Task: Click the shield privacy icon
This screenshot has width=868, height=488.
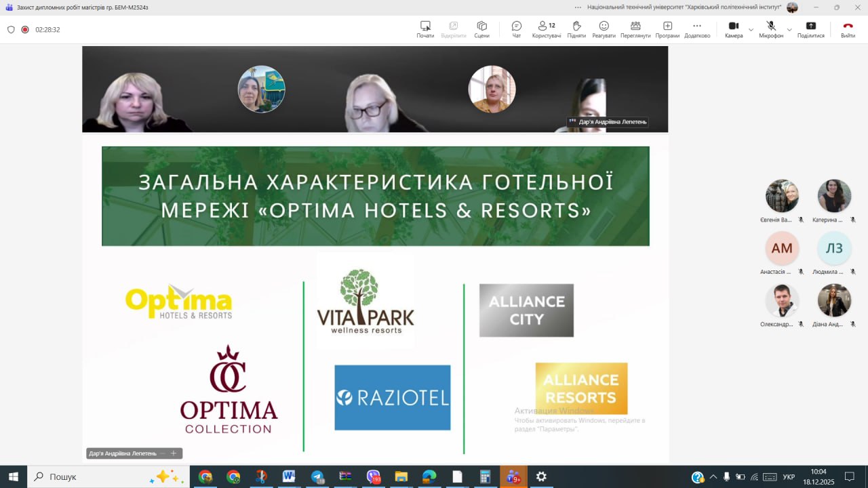Action: pyautogui.click(x=11, y=30)
